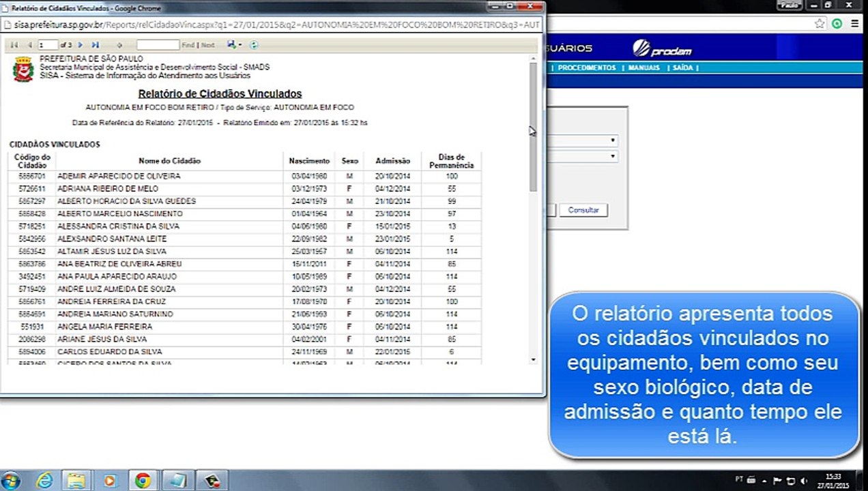Click the Relatório de Cidadãos Vinculados title
This screenshot has width=868, height=491.
click(220, 93)
